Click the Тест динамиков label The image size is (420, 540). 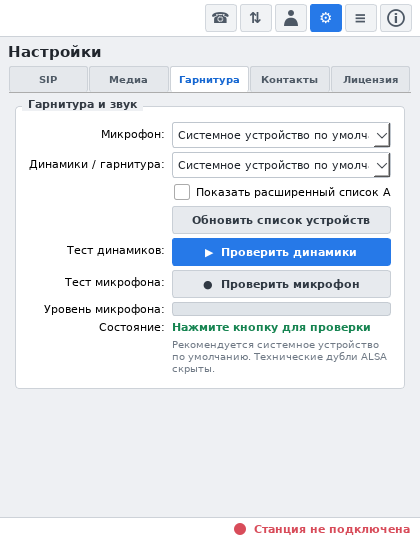[116, 250]
